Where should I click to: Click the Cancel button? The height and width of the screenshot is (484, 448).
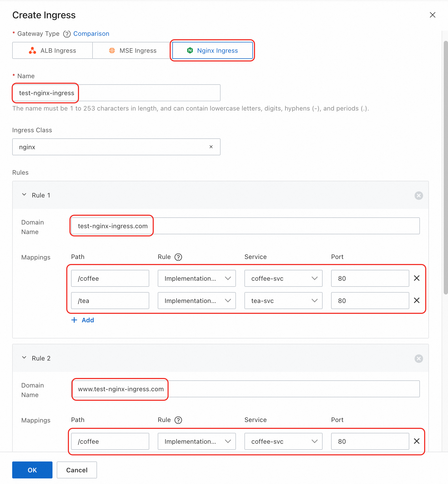pyautogui.click(x=77, y=470)
